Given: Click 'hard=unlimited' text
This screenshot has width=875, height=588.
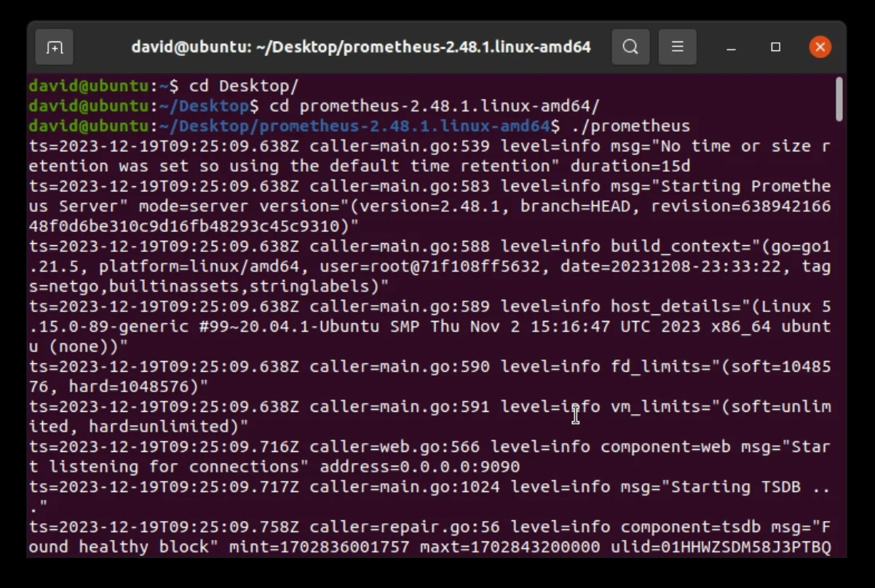Looking at the screenshot, I should point(164,426).
